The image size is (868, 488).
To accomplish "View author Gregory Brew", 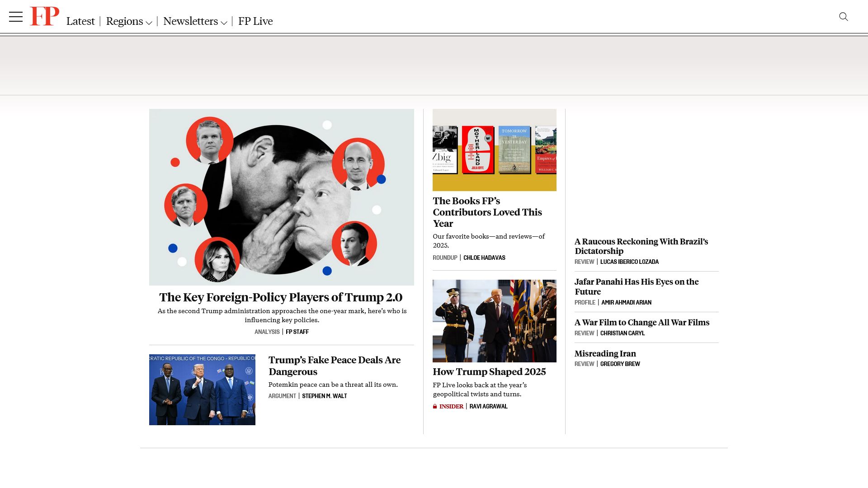I will (x=620, y=364).
